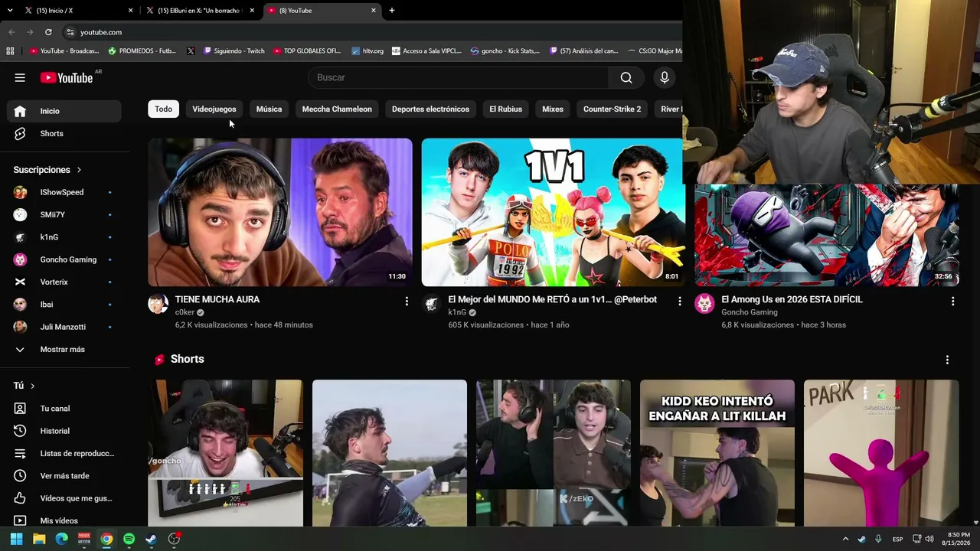This screenshot has width=980, height=551.
Task: Reload the page in Chrome
Action: (x=48, y=32)
